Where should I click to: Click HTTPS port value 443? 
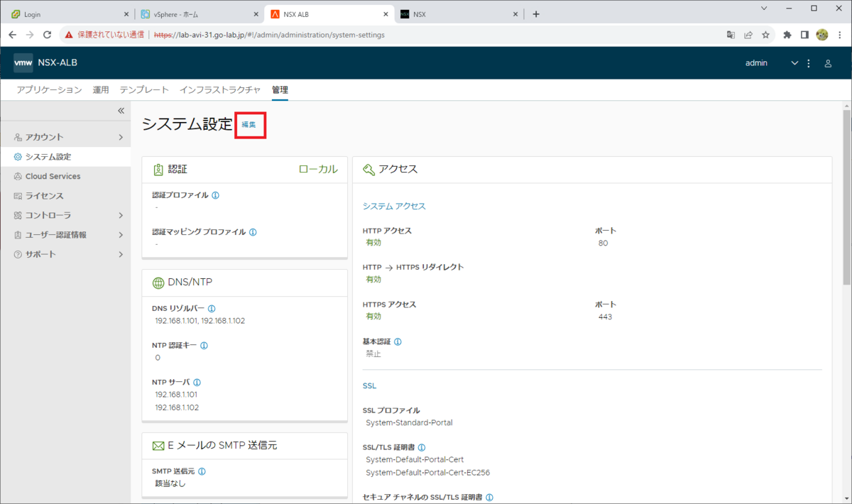(605, 317)
